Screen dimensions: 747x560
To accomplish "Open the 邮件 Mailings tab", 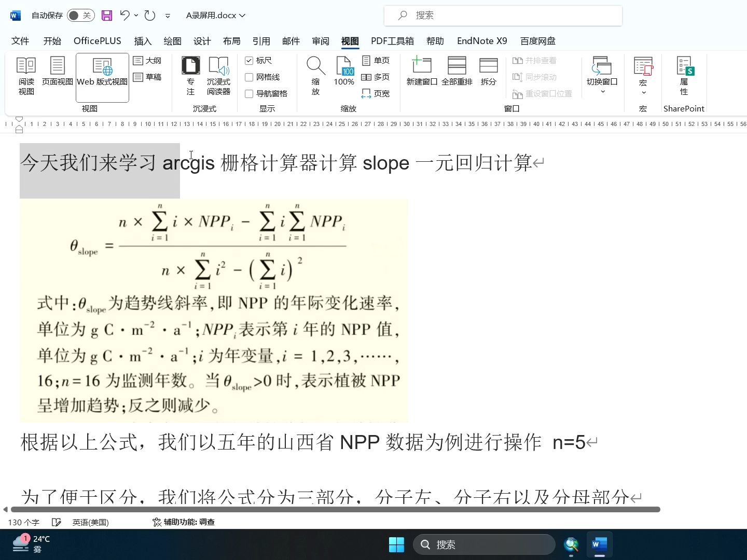I will pos(291,41).
